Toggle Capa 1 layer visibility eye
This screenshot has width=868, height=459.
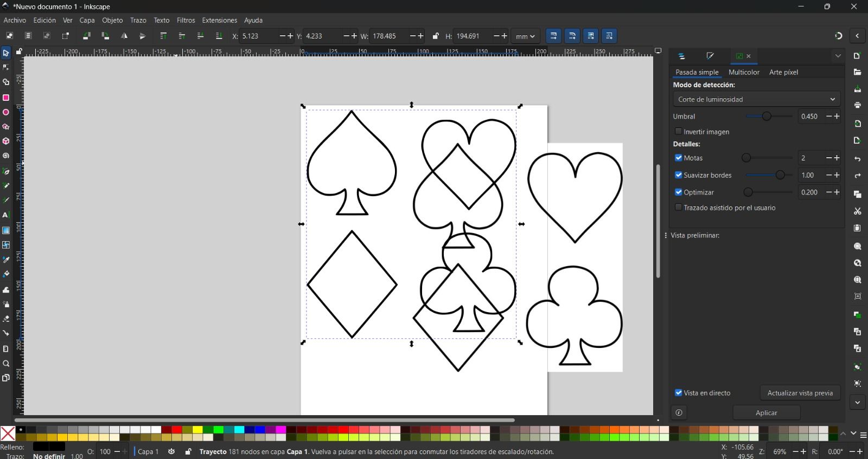pos(171,451)
